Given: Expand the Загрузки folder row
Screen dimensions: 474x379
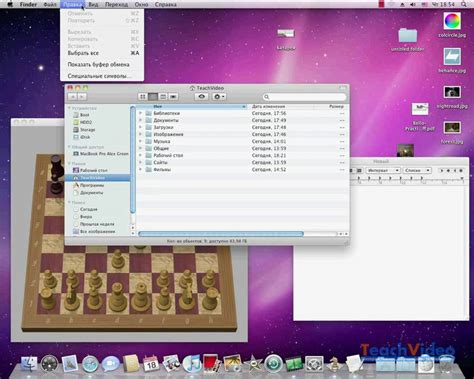Looking at the screenshot, I should tap(140, 127).
